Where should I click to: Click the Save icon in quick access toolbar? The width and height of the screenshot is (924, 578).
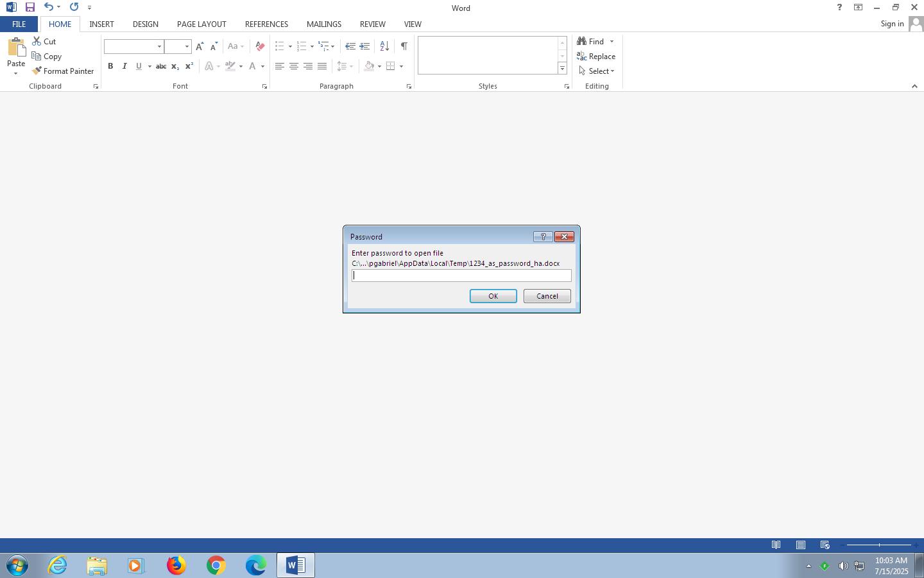pos(30,7)
